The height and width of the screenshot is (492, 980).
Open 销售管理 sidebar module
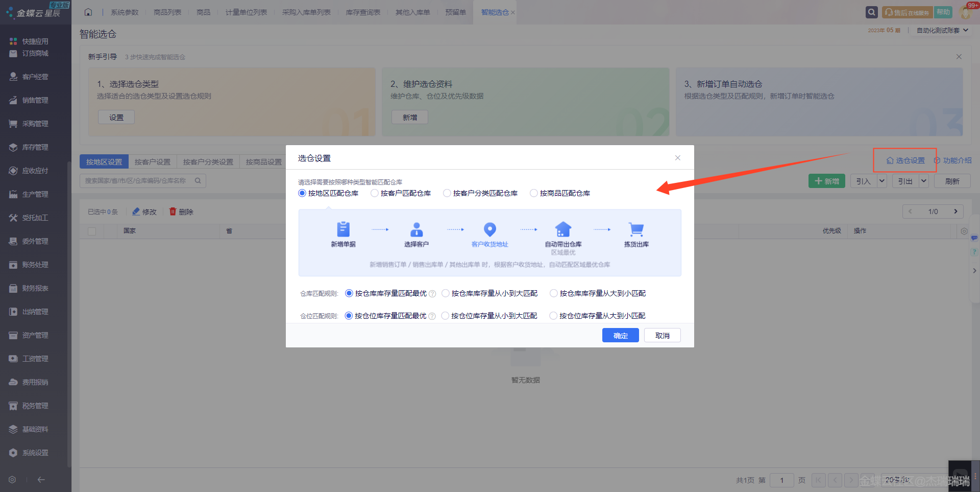(29, 100)
